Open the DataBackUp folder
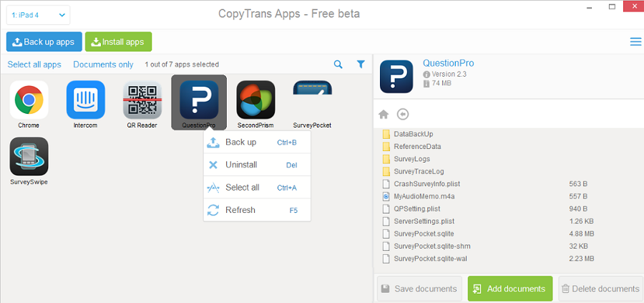This screenshot has height=303, width=644. point(413,134)
